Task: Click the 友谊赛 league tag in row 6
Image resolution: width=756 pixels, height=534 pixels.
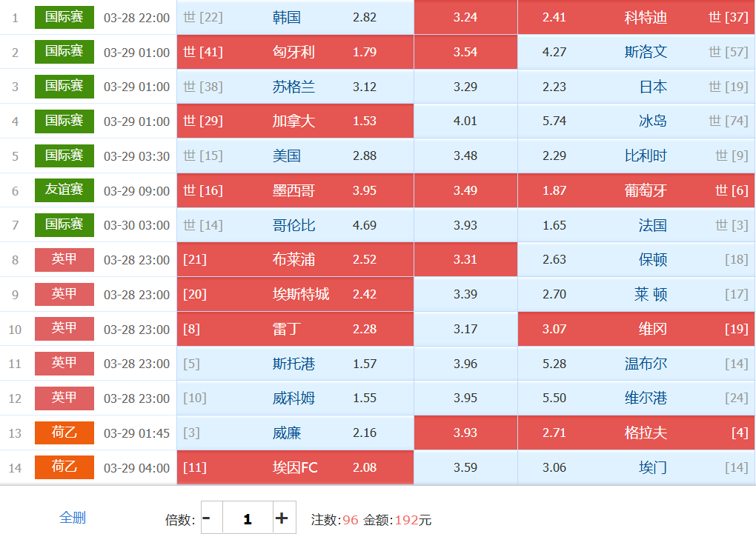Action: [64, 190]
